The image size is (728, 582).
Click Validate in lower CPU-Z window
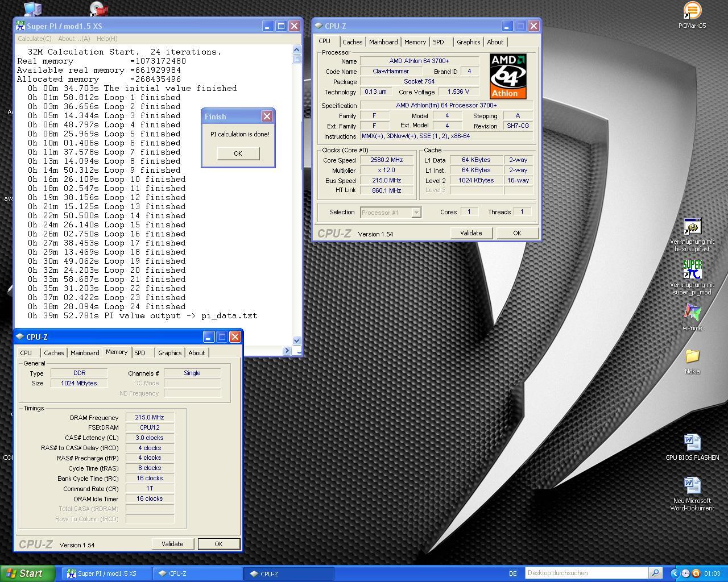(x=172, y=544)
